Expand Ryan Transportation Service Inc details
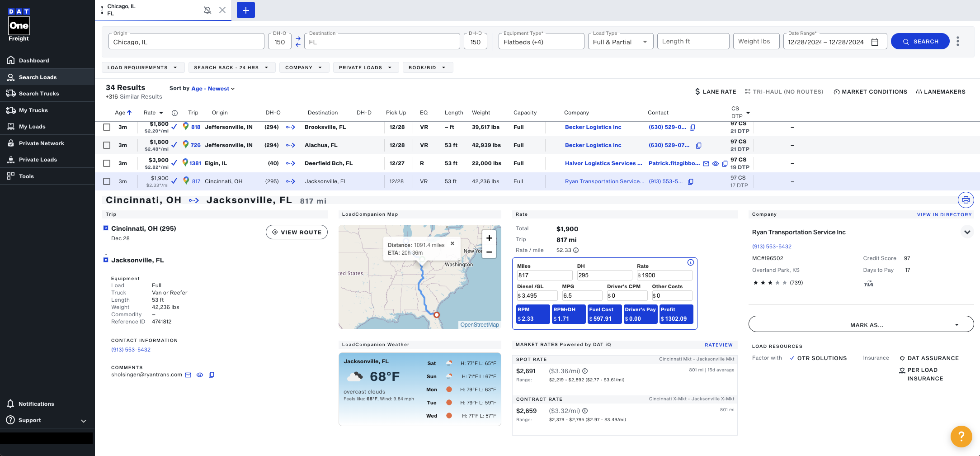This screenshot has width=980, height=456. point(967,232)
